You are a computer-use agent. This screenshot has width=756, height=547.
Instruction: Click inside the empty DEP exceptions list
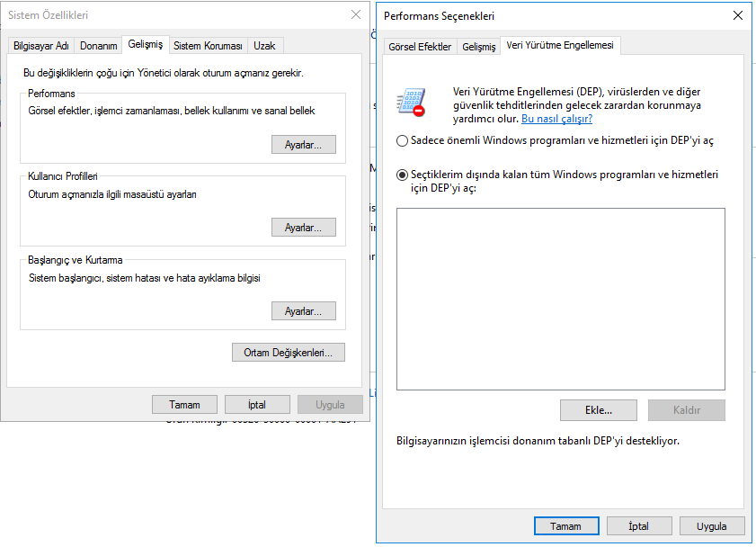(x=561, y=299)
